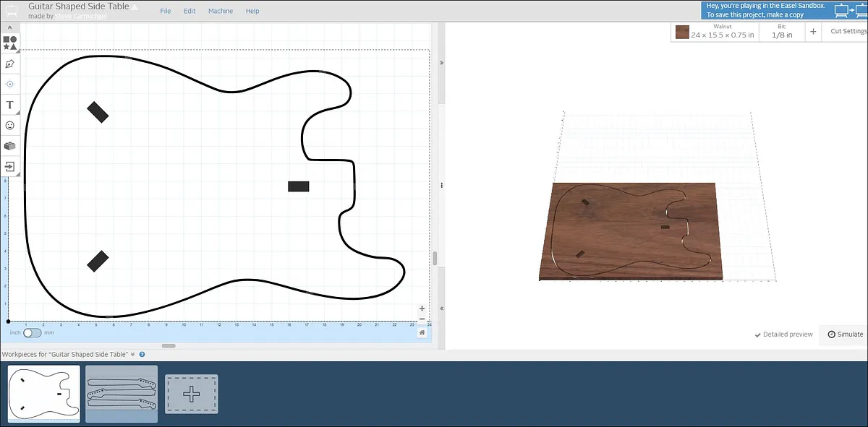
Task: Click the Import icon in the sidebar
Action: (x=10, y=166)
